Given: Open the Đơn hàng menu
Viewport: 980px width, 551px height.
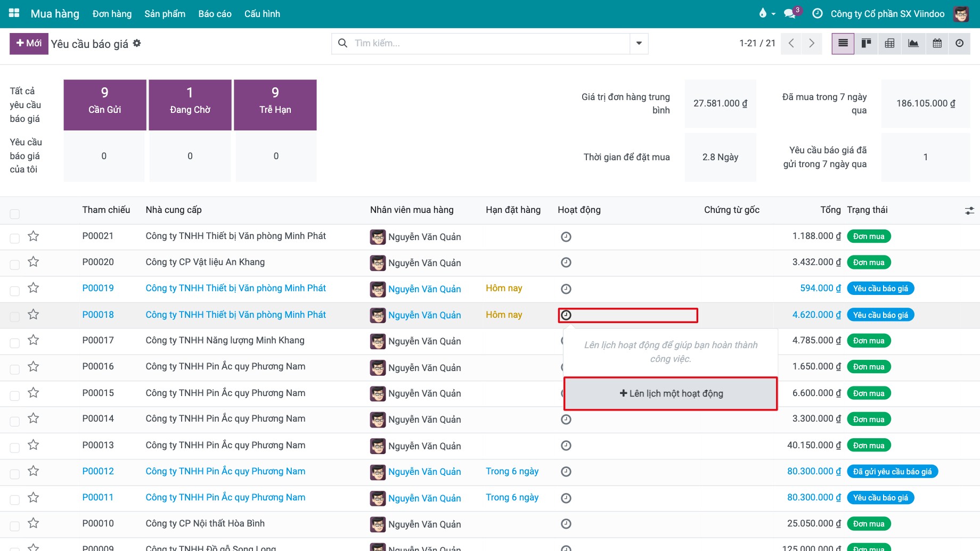Looking at the screenshot, I should click(112, 14).
